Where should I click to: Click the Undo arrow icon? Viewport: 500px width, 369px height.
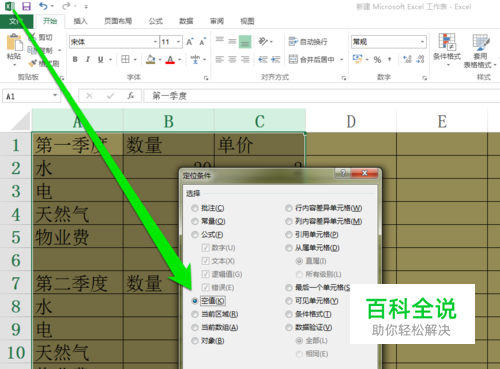[x=43, y=6]
